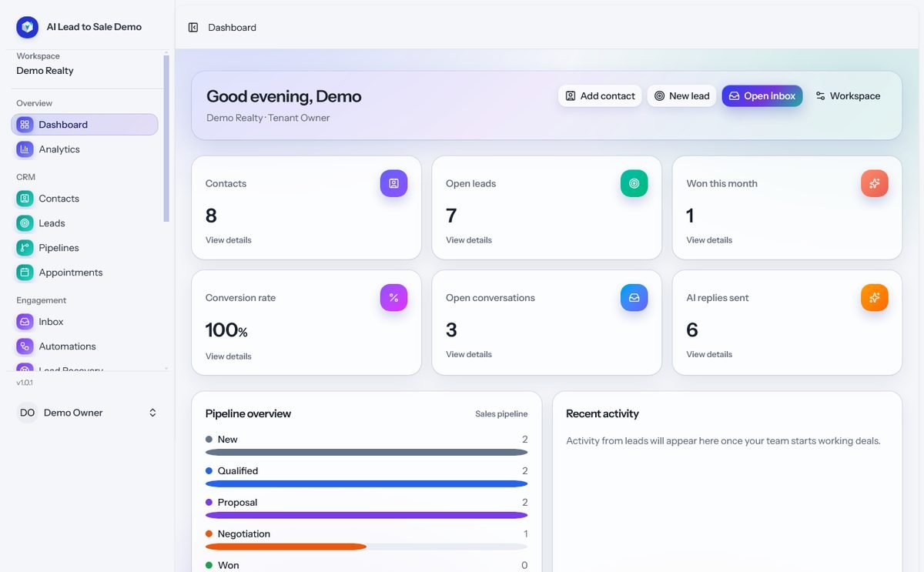The image size is (924, 572).
Task: View details on Open conversations card
Action: (x=468, y=354)
